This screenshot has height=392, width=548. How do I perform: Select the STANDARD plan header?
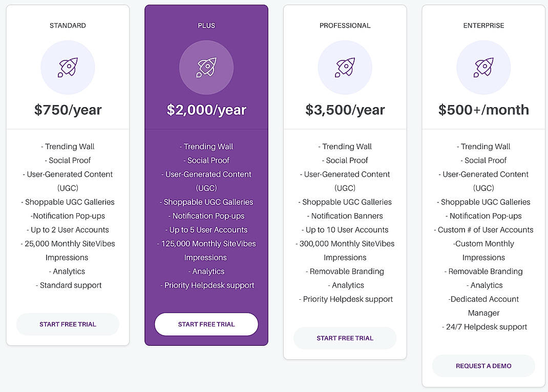click(x=68, y=25)
